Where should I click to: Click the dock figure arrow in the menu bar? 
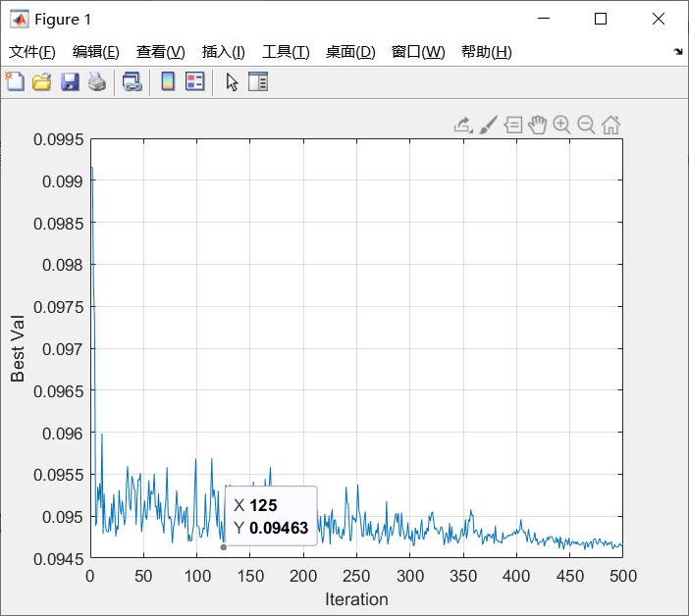[678, 52]
